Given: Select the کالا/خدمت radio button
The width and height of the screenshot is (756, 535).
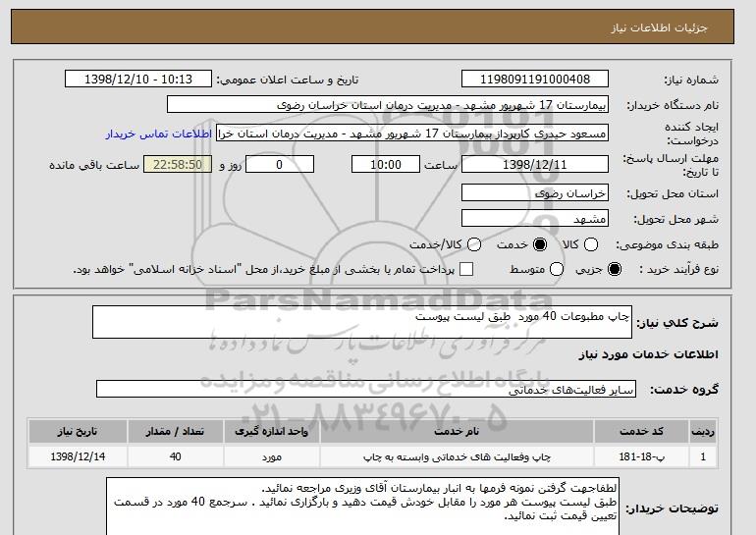Looking at the screenshot, I should (474, 244).
